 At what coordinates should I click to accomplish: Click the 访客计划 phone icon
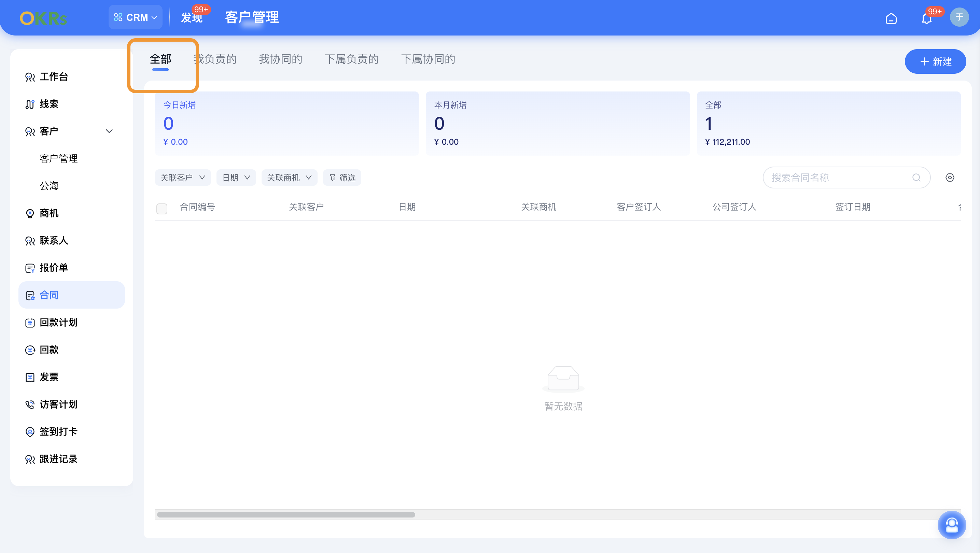coord(30,405)
